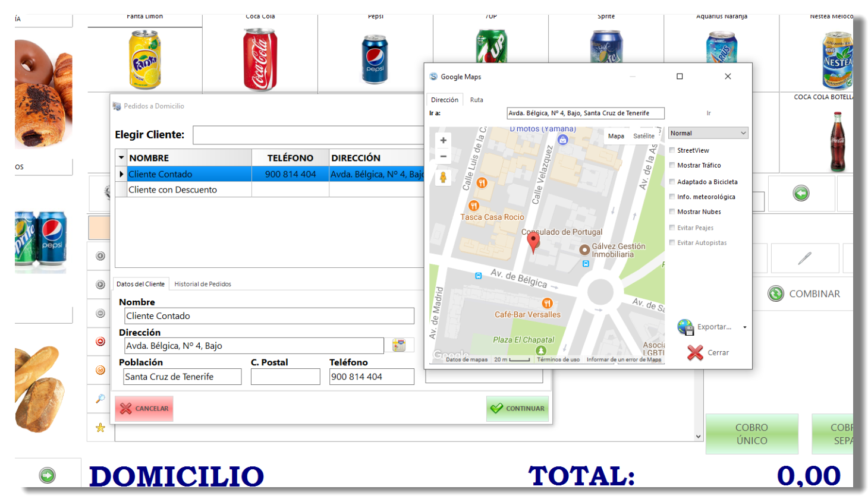This screenshot has height=502, width=868.
Task: Toggle the Evitar Autopistas checkbox
Action: click(x=672, y=242)
